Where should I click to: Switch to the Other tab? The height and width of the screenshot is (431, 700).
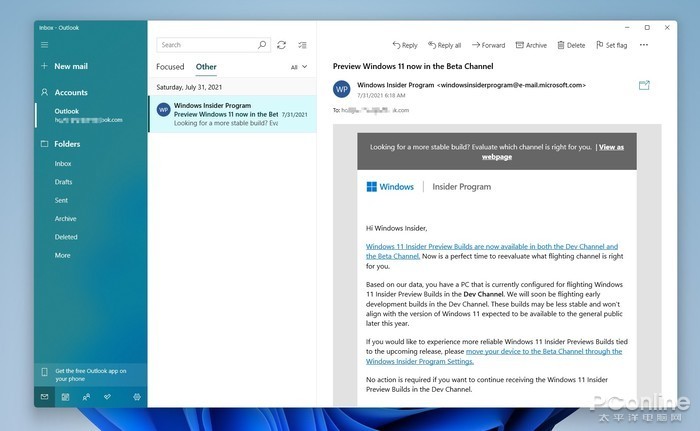point(206,67)
